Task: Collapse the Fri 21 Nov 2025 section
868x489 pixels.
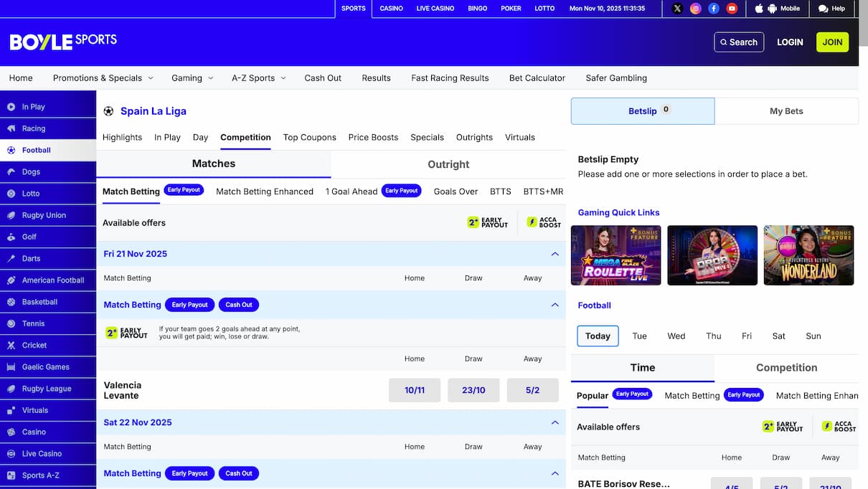Action: click(x=555, y=254)
